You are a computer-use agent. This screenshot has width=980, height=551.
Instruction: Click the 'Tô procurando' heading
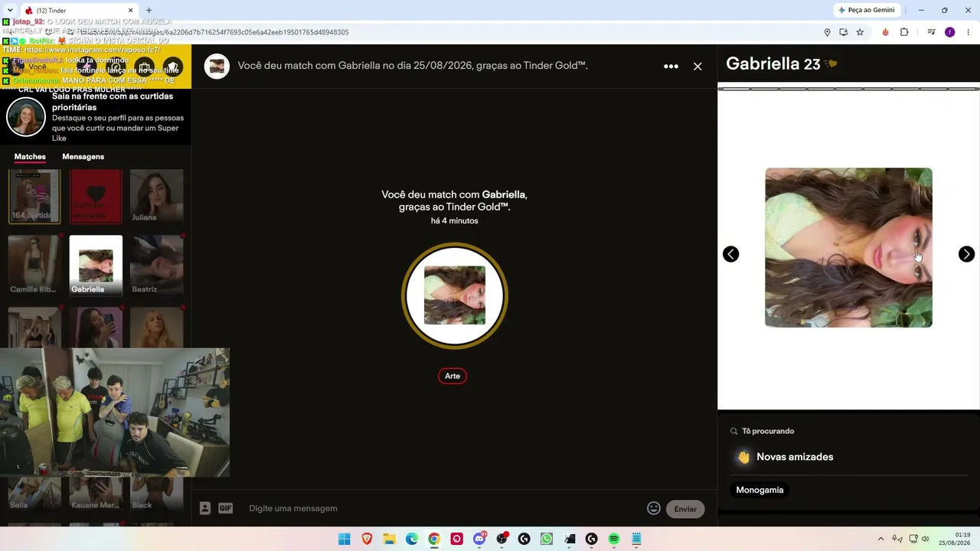[768, 431]
